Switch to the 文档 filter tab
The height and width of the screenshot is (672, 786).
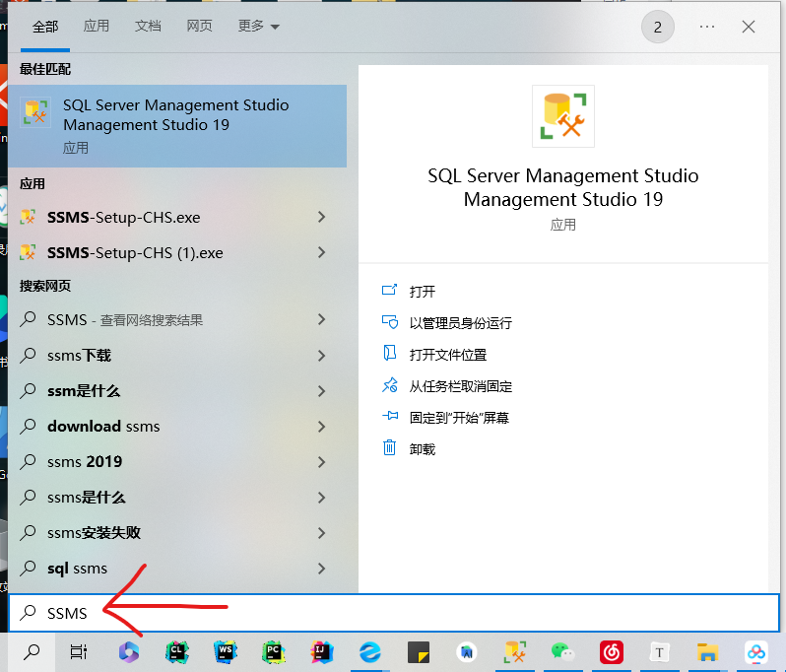148,26
